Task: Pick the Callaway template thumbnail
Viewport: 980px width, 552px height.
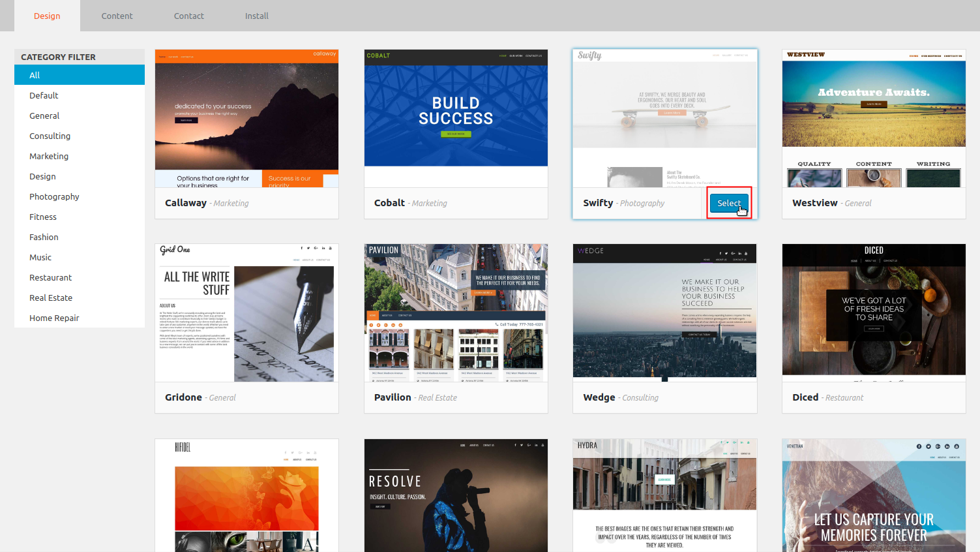Action: coord(246,119)
